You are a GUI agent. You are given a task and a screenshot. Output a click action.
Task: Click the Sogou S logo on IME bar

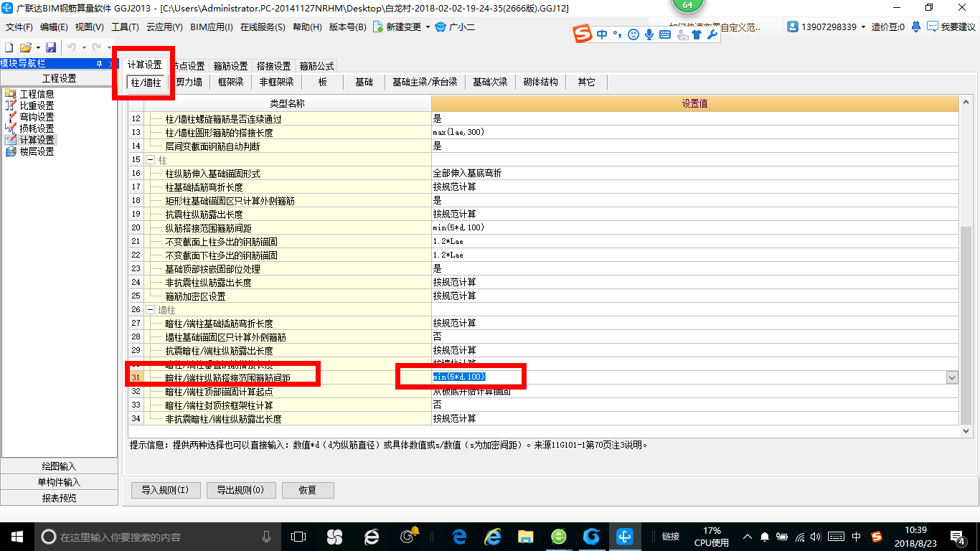coord(583,34)
